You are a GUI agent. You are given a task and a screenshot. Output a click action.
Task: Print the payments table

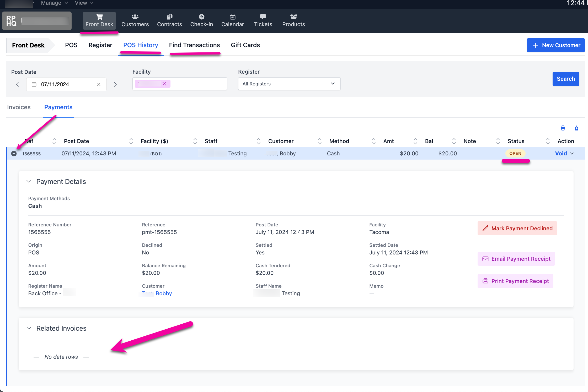point(563,128)
